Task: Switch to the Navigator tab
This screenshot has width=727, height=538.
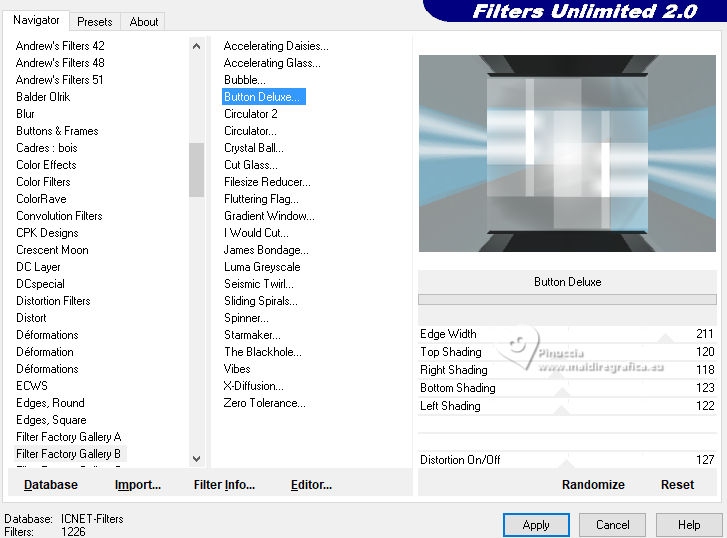Action: pyautogui.click(x=36, y=20)
